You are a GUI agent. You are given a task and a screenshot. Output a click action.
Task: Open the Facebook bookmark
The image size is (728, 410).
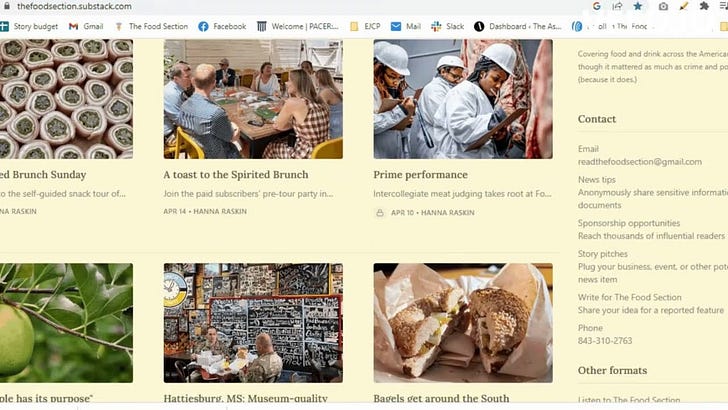[x=222, y=26]
